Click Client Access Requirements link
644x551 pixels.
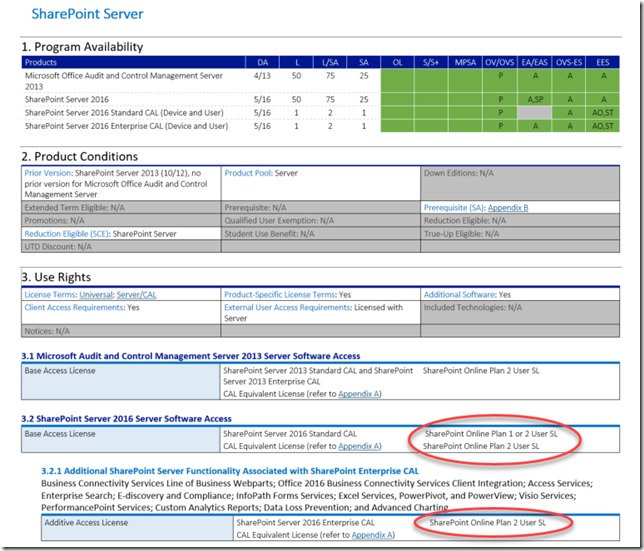[74, 308]
